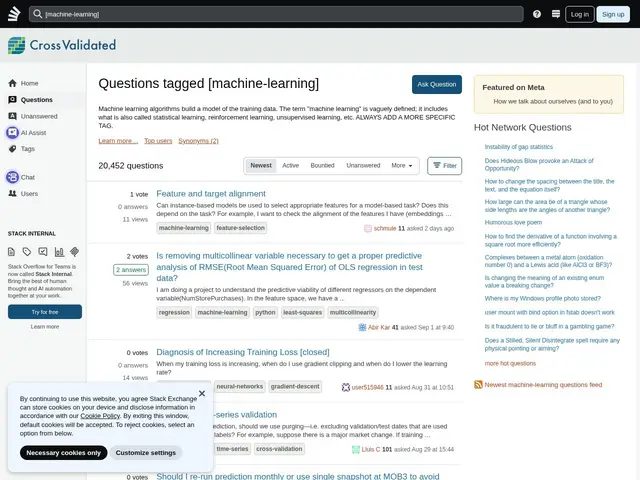This screenshot has height=480, width=640.
Task: Open the multicollinear variable RMSE question
Action: (x=289, y=267)
